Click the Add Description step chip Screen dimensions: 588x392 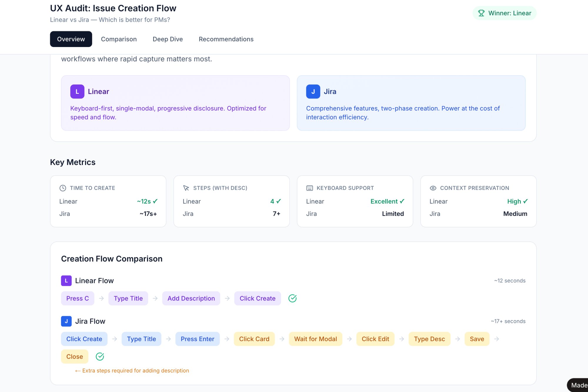[x=191, y=298]
